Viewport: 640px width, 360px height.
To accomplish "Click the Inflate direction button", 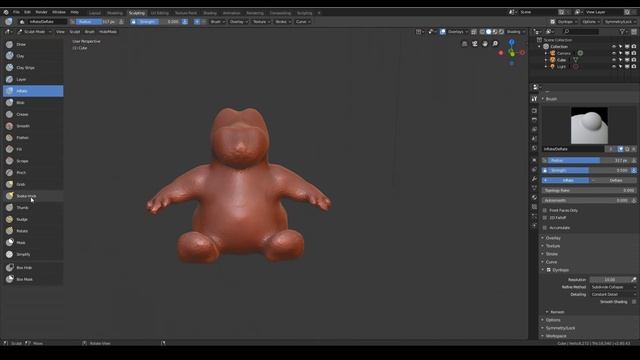I will pos(565,180).
